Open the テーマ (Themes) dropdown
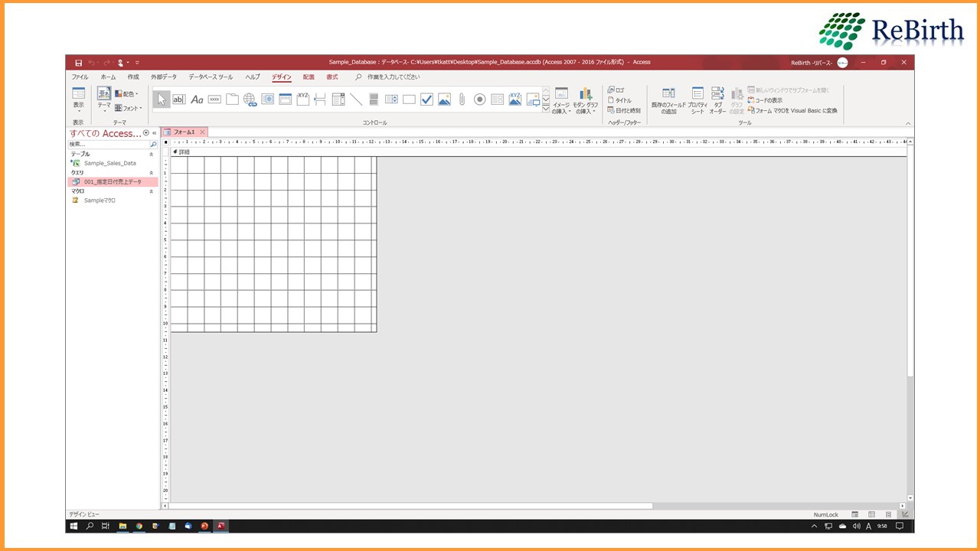980x551 pixels. tap(104, 100)
